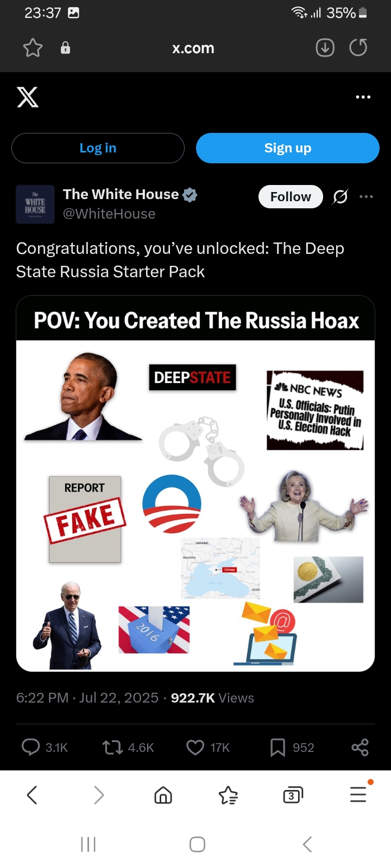Open the post's three-dot options menu

(367, 196)
